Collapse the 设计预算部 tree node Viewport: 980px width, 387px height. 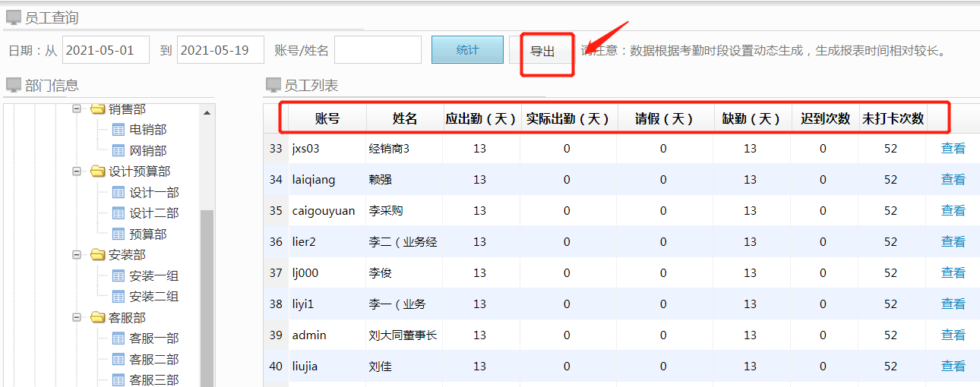(x=76, y=171)
